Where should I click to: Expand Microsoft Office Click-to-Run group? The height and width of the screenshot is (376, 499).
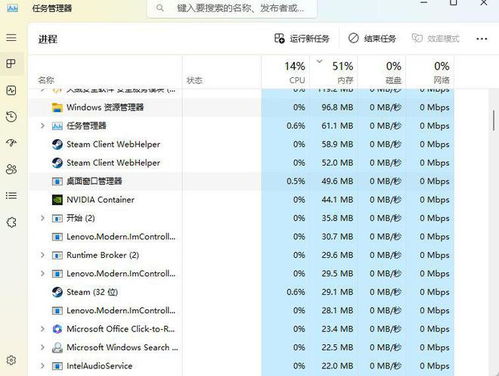point(42,329)
